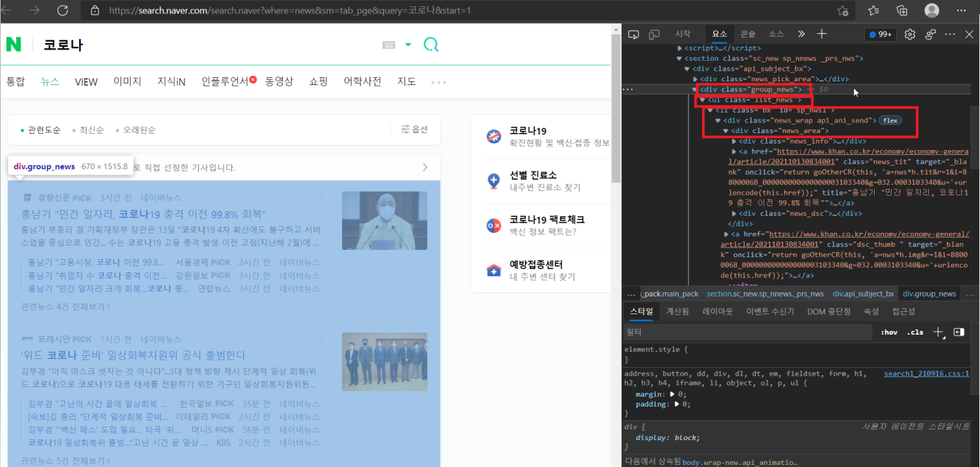Open the 99+ issues counter
This screenshot has width=980, height=467.
pos(881,34)
